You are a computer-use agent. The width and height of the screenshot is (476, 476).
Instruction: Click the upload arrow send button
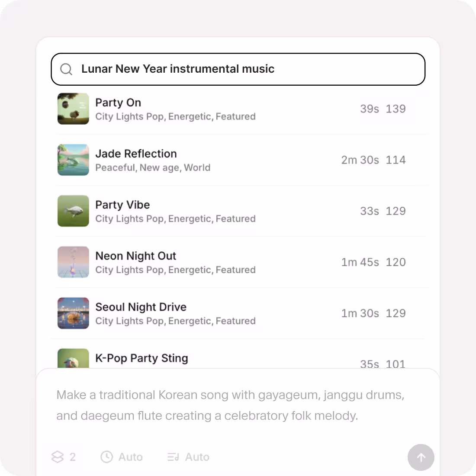(421, 457)
